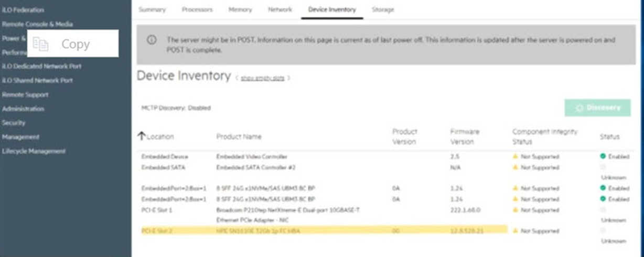Open the Processors tab
Image resolution: width=644 pixels, height=257 pixels.
click(x=197, y=9)
